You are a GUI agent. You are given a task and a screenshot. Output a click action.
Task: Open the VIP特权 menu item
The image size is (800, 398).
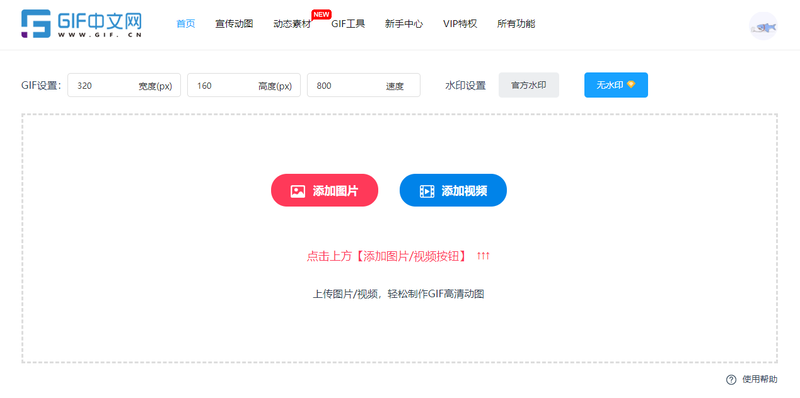point(460,24)
